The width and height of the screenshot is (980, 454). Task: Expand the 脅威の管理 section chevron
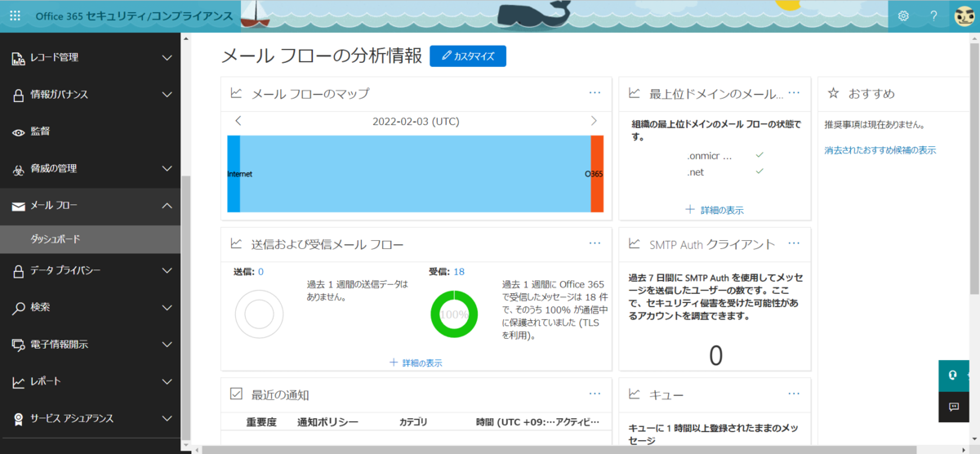click(x=167, y=169)
